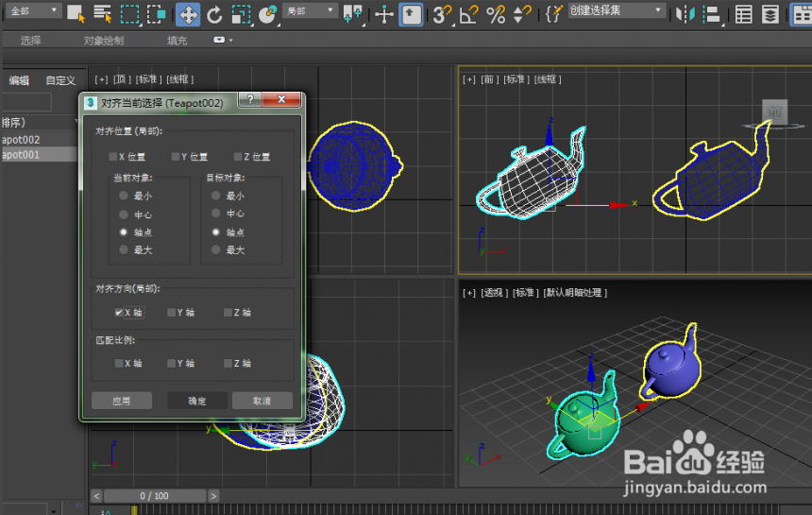Check the X 轴 match scale checkbox

coord(119,363)
